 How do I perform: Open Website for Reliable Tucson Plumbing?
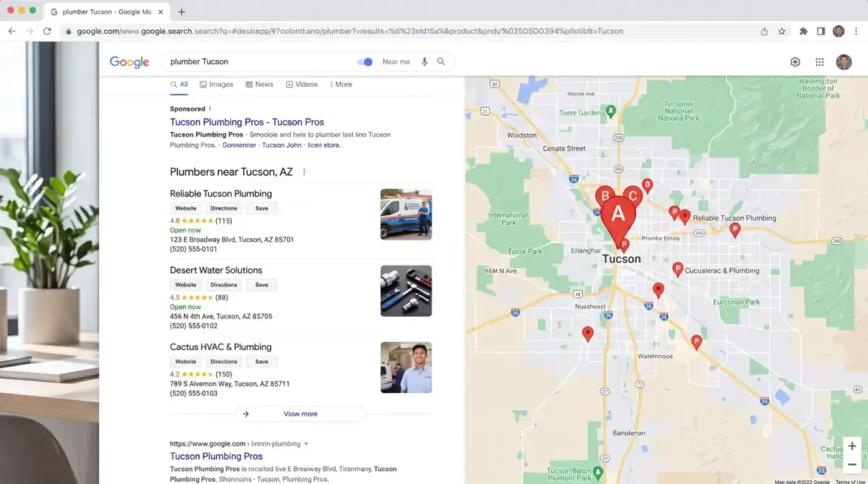(186, 208)
